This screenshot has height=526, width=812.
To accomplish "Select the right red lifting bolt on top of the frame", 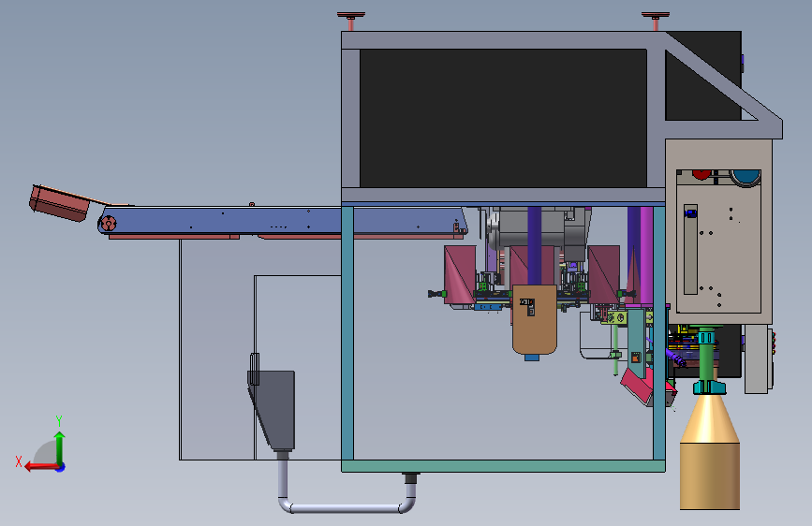I will point(656,21).
